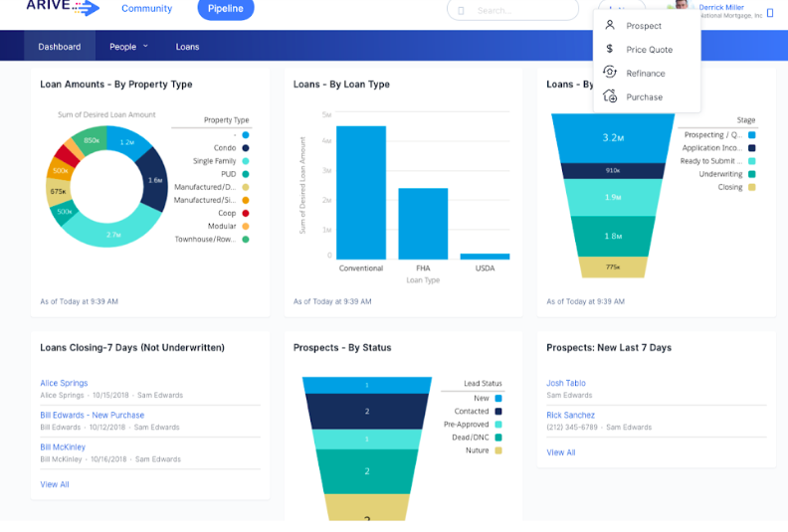Expand the People dropdown in navigation bar

(x=128, y=47)
